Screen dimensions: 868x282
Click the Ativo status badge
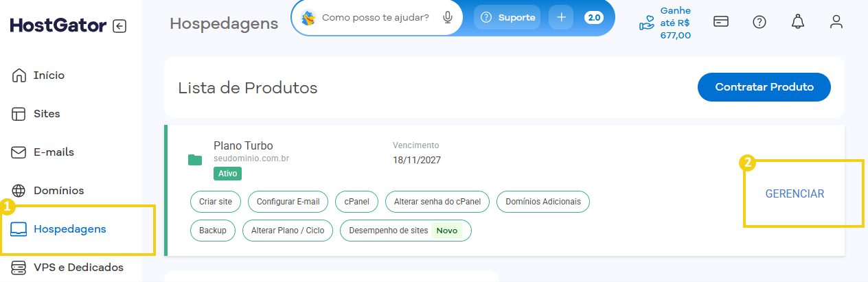[x=227, y=174]
